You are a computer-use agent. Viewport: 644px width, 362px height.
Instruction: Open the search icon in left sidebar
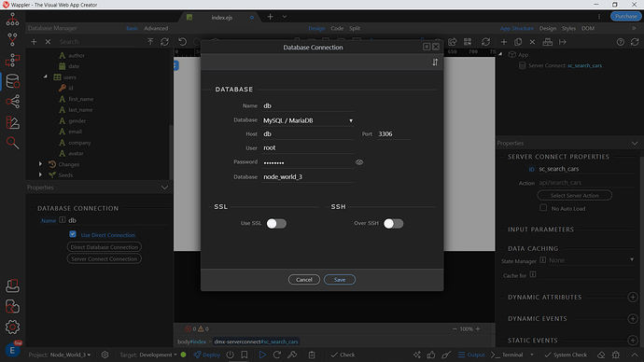pos(12,143)
